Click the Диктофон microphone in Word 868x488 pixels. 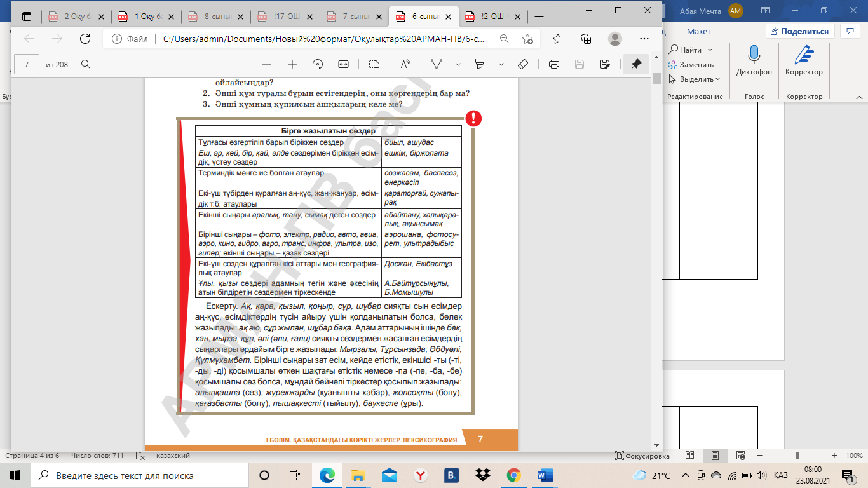click(x=754, y=60)
